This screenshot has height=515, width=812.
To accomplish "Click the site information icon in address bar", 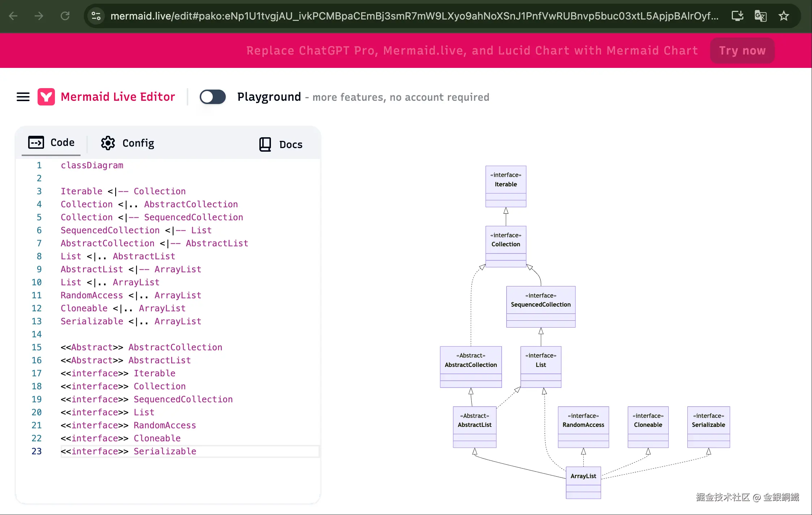I will pyautogui.click(x=96, y=16).
